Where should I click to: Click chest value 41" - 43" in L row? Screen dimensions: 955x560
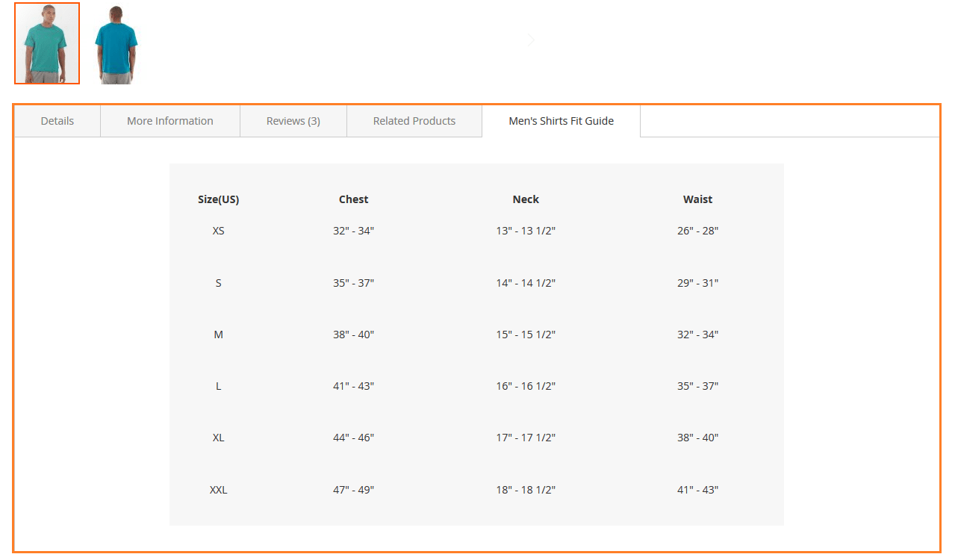click(354, 386)
